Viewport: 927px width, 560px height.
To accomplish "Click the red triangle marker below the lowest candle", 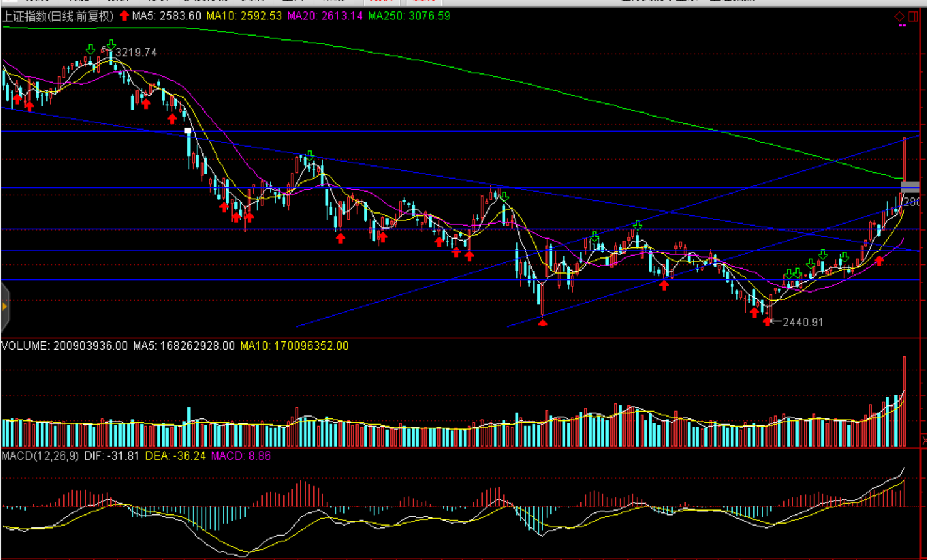I will click(543, 323).
